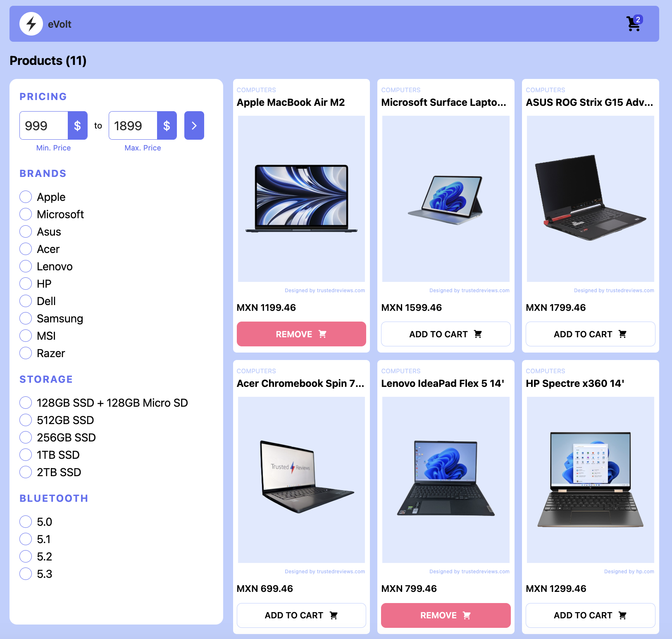Click 'Designed by hp.com' credit

pos(629,572)
